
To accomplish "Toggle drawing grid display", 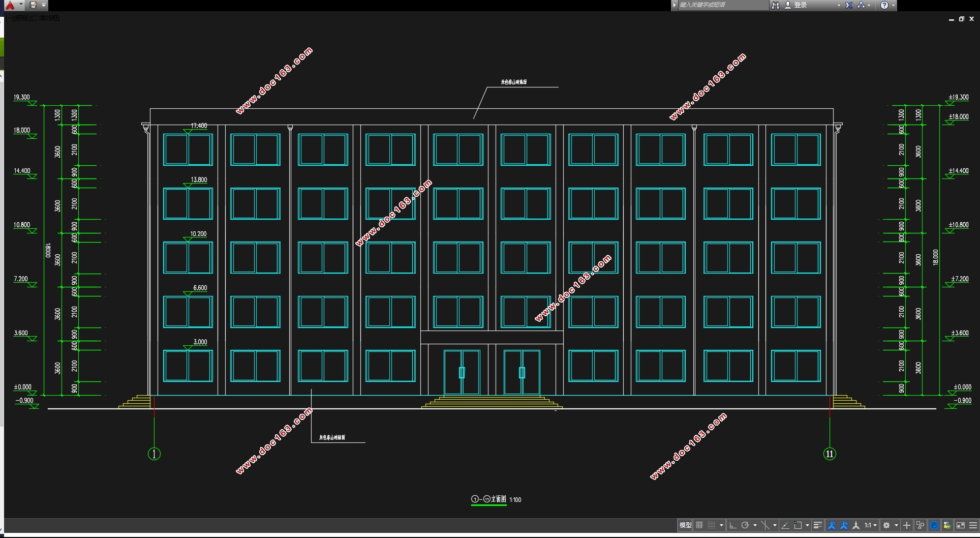I will (x=699, y=525).
